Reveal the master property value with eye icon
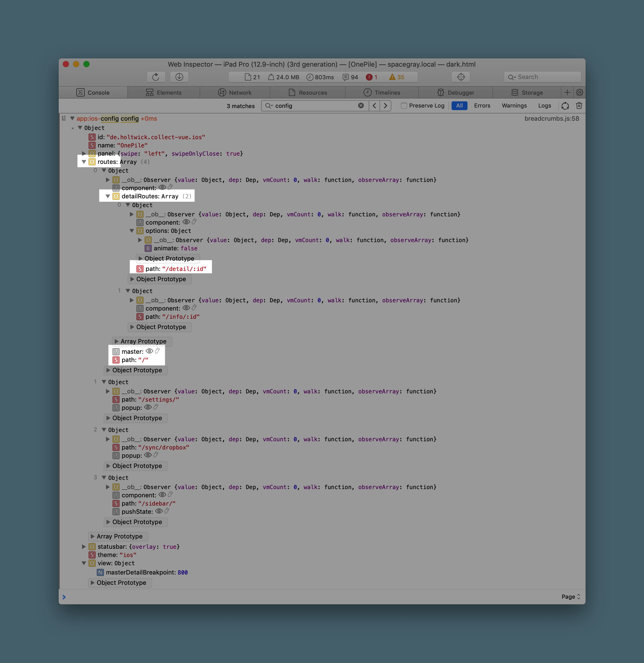 coord(150,351)
